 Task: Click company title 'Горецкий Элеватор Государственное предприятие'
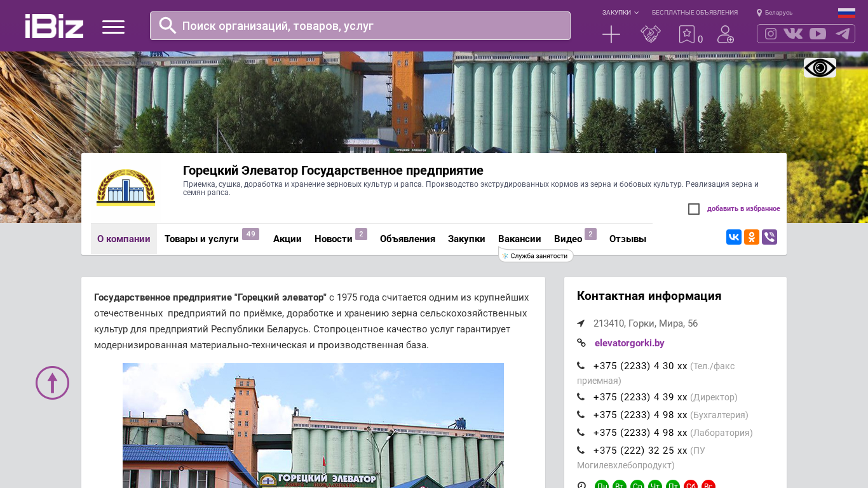point(333,170)
